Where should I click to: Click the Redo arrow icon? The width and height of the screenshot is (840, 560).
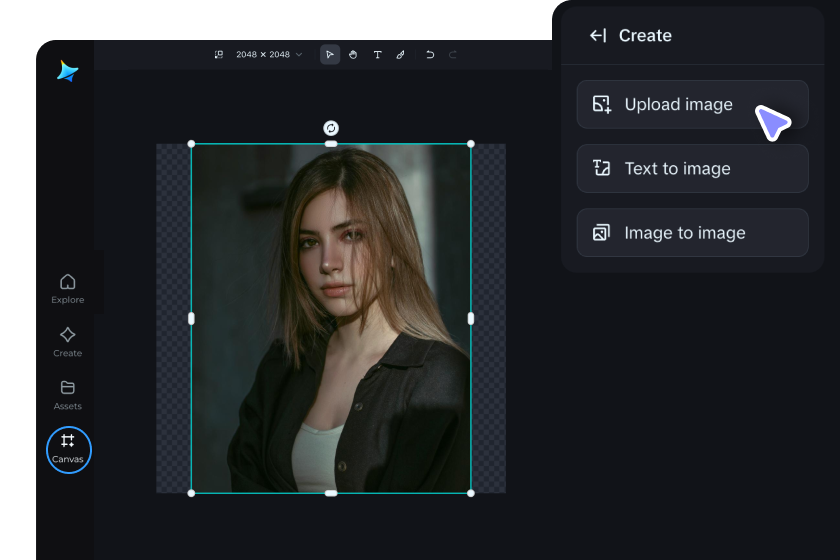(x=453, y=54)
